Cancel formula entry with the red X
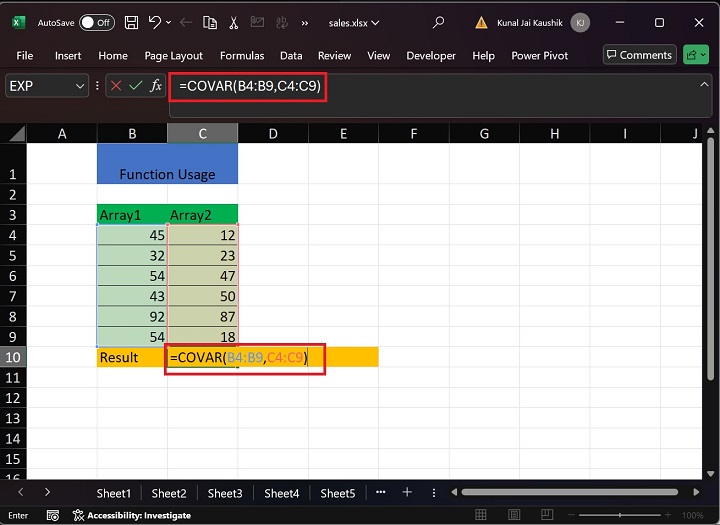Viewport: 720px width, 525px height. pyautogui.click(x=116, y=85)
